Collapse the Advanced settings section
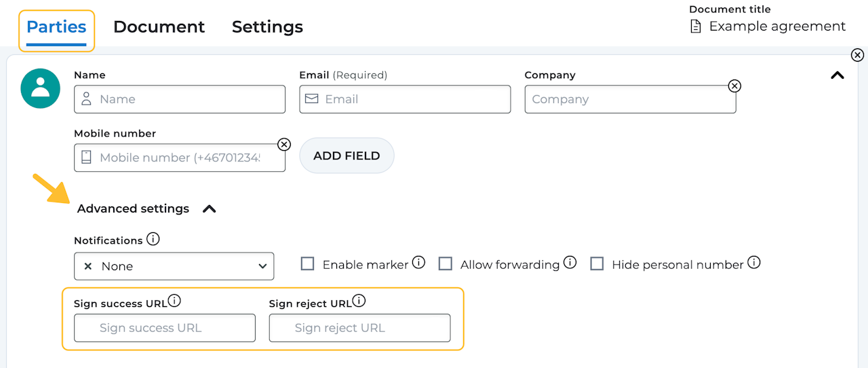This screenshot has width=868, height=368. pos(209,209)
